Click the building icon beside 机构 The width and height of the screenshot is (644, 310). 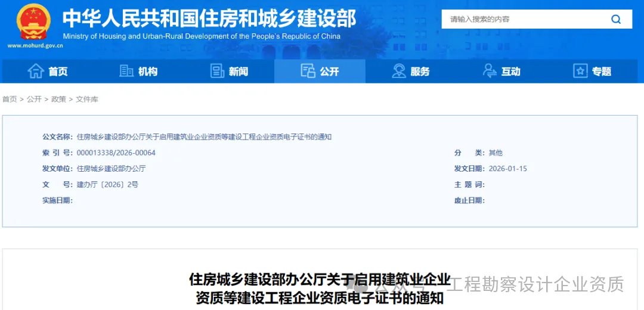point(126,71)
